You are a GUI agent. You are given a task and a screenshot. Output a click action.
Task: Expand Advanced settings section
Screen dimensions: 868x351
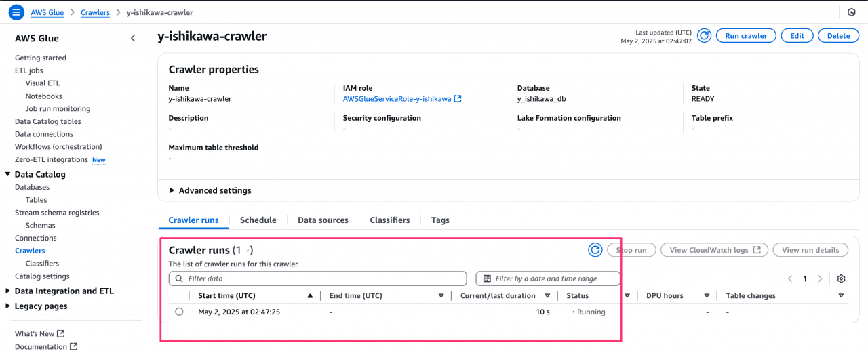210,190
